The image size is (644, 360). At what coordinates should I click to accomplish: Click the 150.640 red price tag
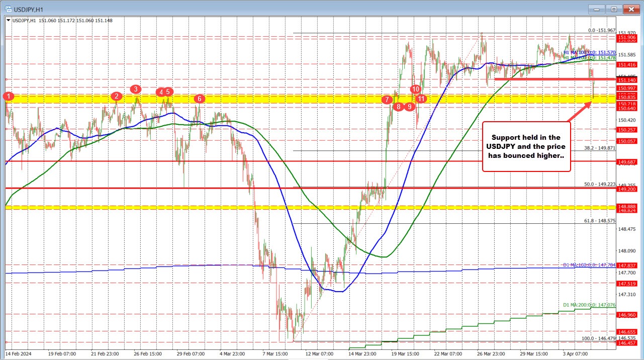point(627,108)
